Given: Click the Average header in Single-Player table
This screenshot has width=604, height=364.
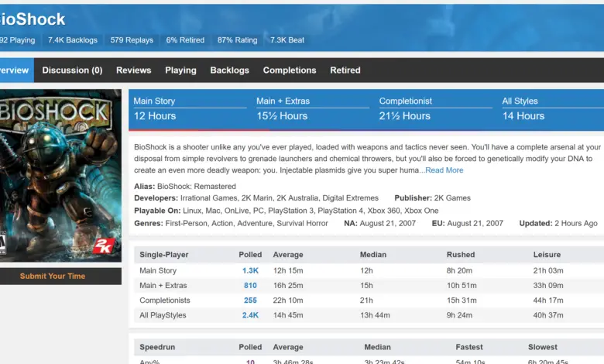Looking at the screenshot, I should [288, 255].
